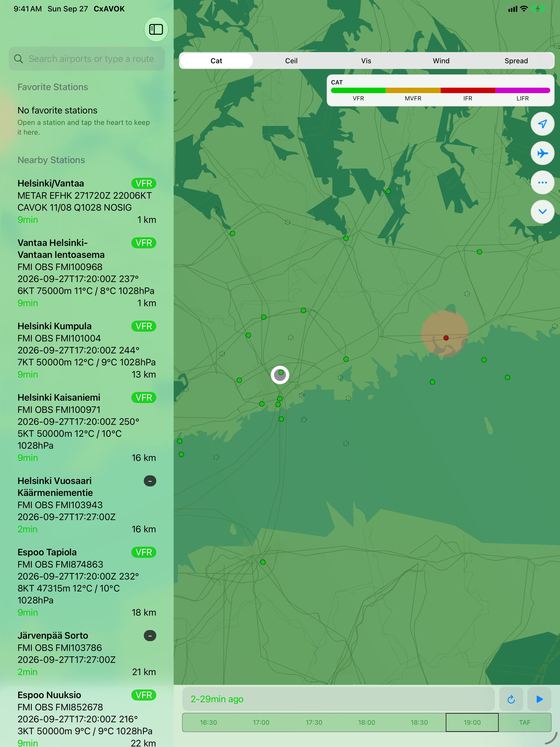Switch to the Ceil layer tab
The image size is (560, 747).
[x=291, y=61]
